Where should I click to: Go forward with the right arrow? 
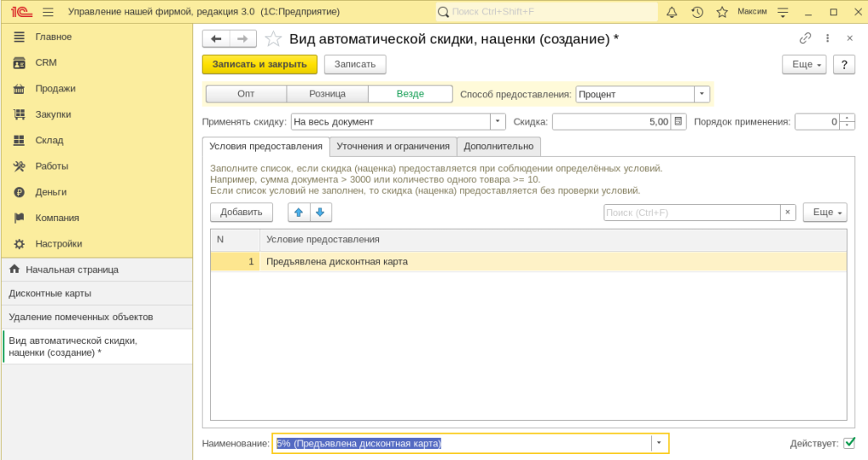242,39
